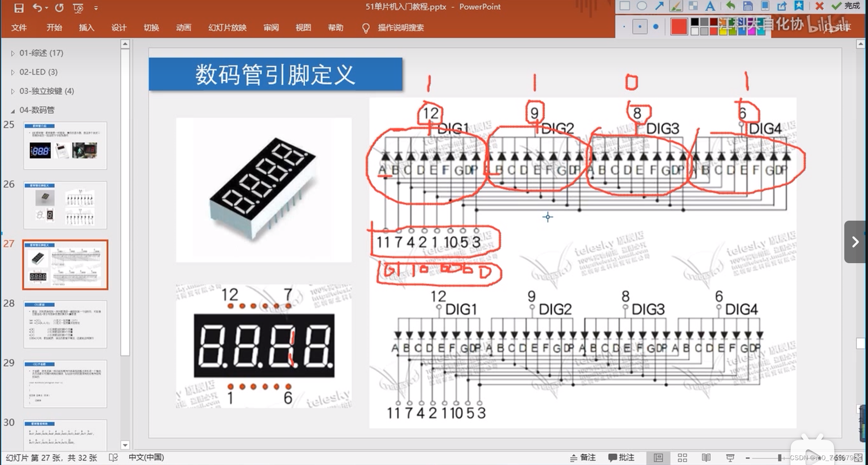Select the text annotation tool
This screenshot has height=465, width=868.
[x=710, y=6]
